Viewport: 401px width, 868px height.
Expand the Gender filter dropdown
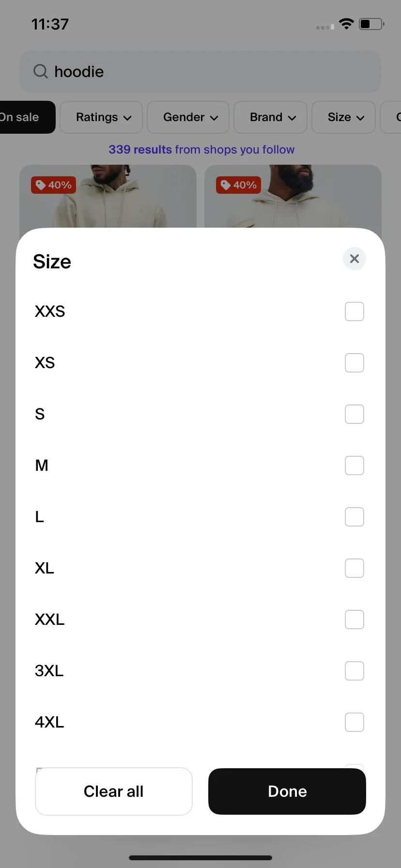click(188, 117)
